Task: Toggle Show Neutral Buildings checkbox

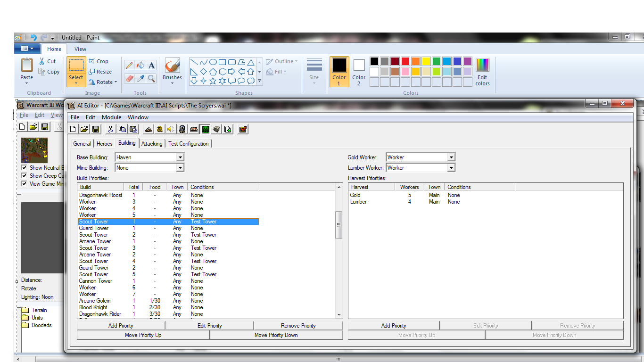Action: [25, 168]
